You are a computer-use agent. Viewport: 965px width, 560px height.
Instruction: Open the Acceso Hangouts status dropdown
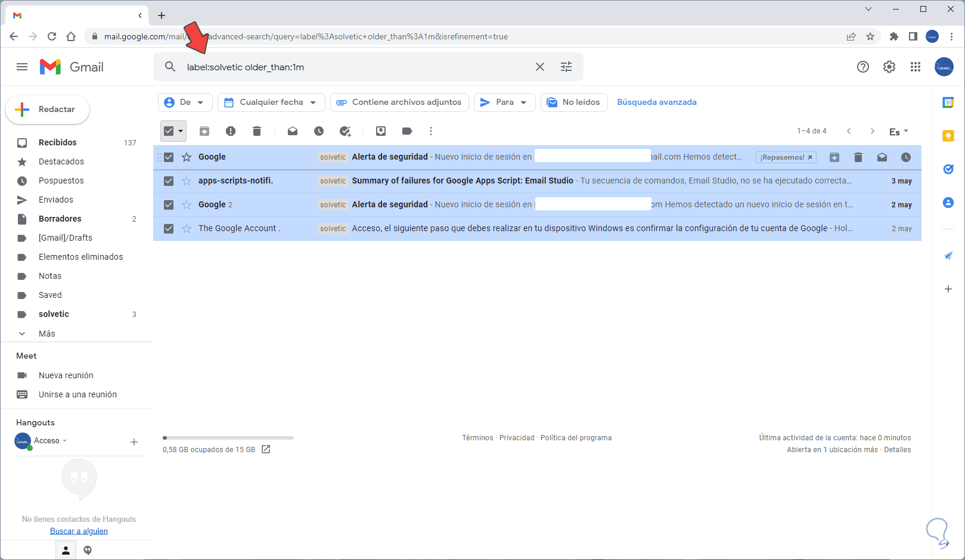[51, 441]
